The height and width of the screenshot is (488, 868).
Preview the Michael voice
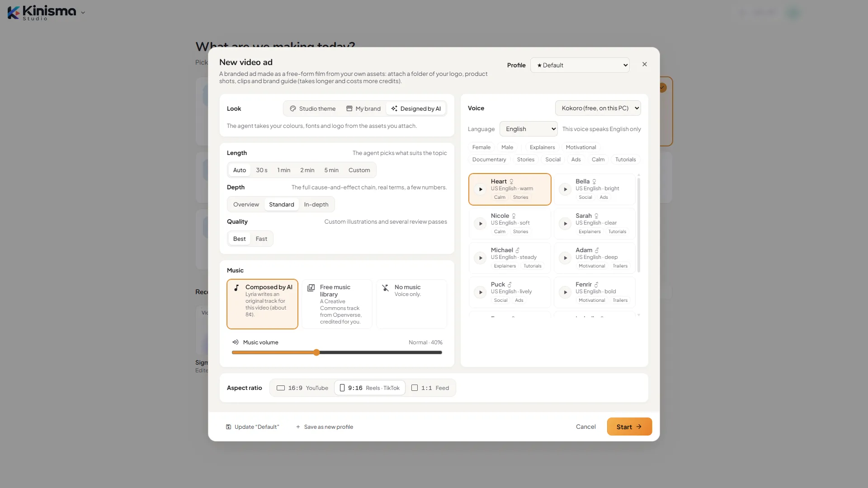(481, 258)
